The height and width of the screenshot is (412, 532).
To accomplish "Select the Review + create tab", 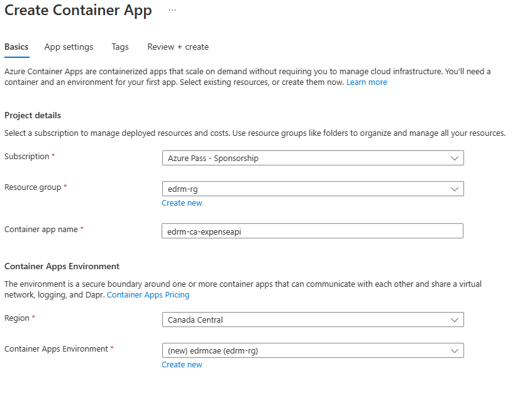I will 178,47.
